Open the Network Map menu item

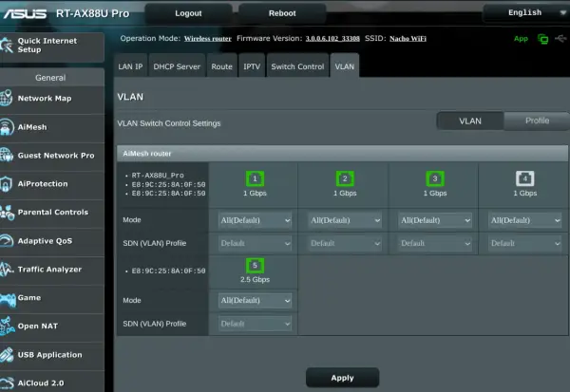click(x=52, y=99)
